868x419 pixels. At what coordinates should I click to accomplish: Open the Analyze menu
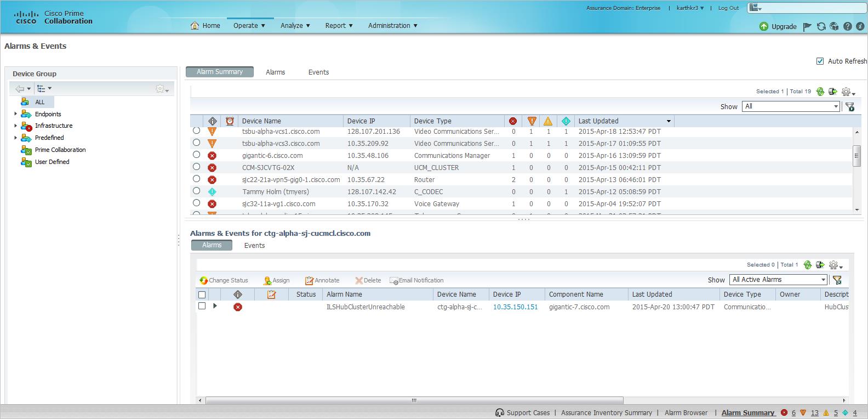[295, 26]
